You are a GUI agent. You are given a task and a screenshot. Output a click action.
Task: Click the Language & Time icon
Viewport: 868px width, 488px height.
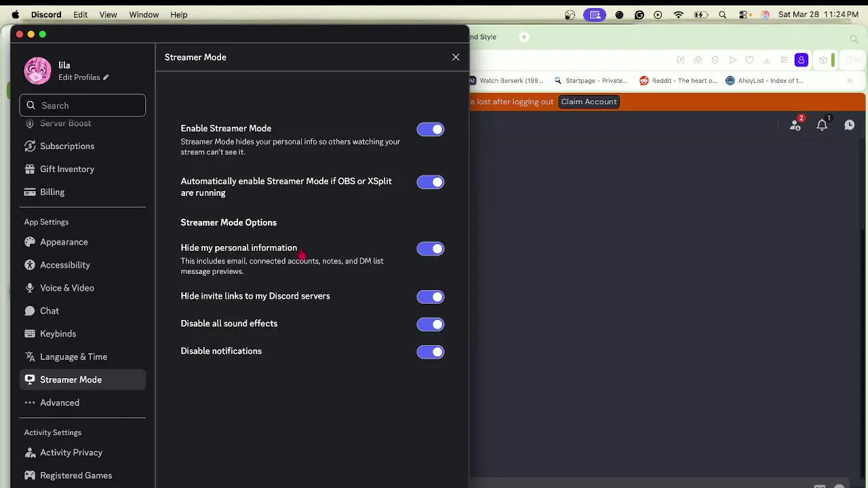[30, 357]
